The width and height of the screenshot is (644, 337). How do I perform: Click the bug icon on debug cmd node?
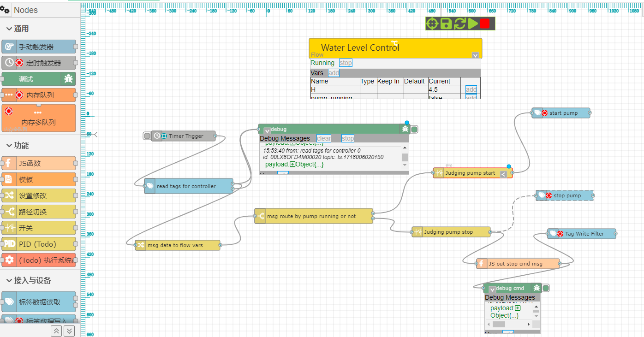[x=537, y=288]
